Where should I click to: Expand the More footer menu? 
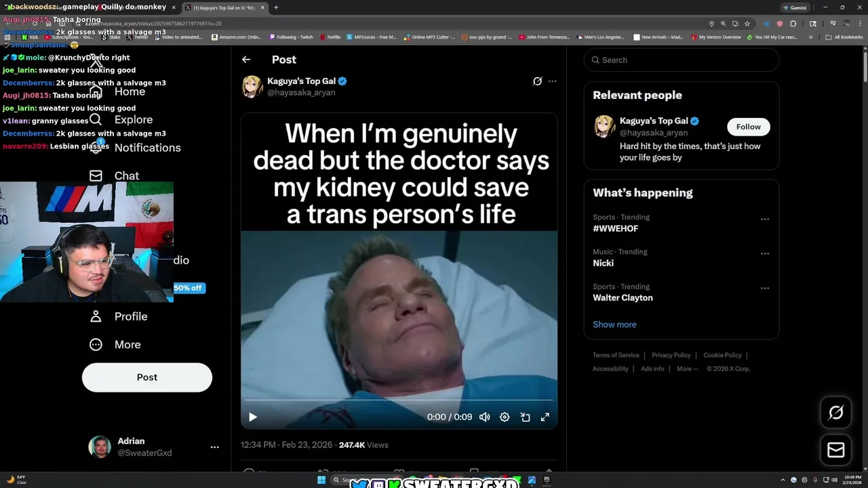(687, 369)
